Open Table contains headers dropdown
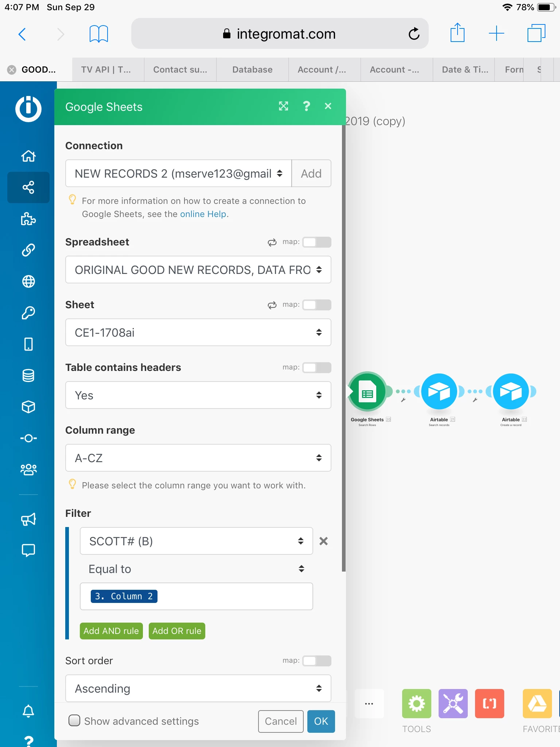 pos(198,395)
